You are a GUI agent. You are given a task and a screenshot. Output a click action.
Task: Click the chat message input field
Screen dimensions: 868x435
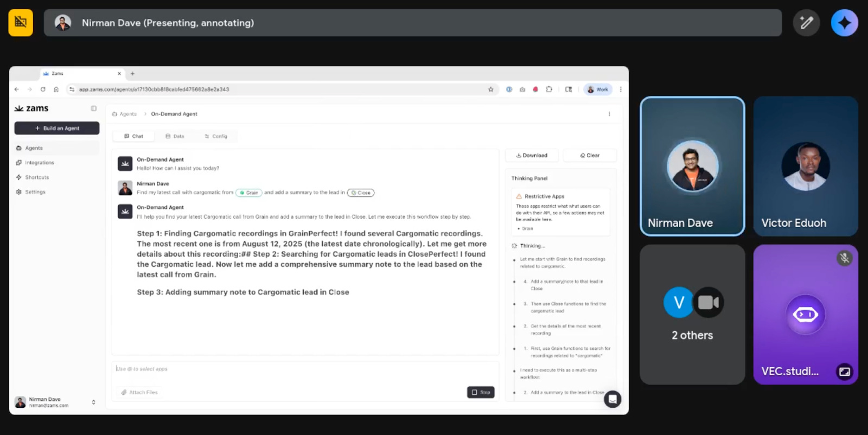(x=305, y=369)
